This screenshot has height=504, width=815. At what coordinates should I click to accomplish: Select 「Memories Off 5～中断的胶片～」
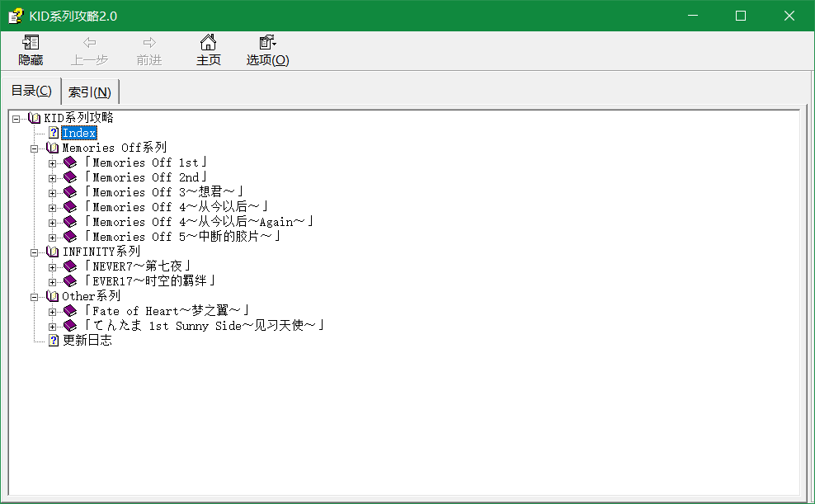click(173, 236)
